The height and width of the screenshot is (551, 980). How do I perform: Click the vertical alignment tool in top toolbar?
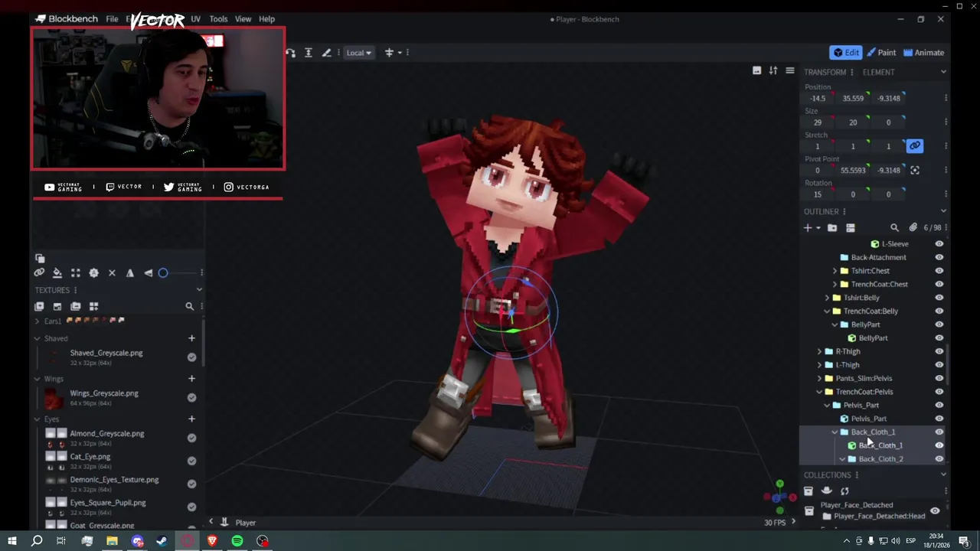point(308,52)
